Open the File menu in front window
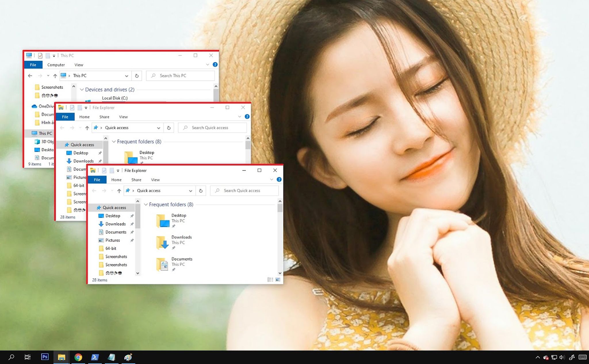Screen dimensions: 589x364 coord(97,180)
